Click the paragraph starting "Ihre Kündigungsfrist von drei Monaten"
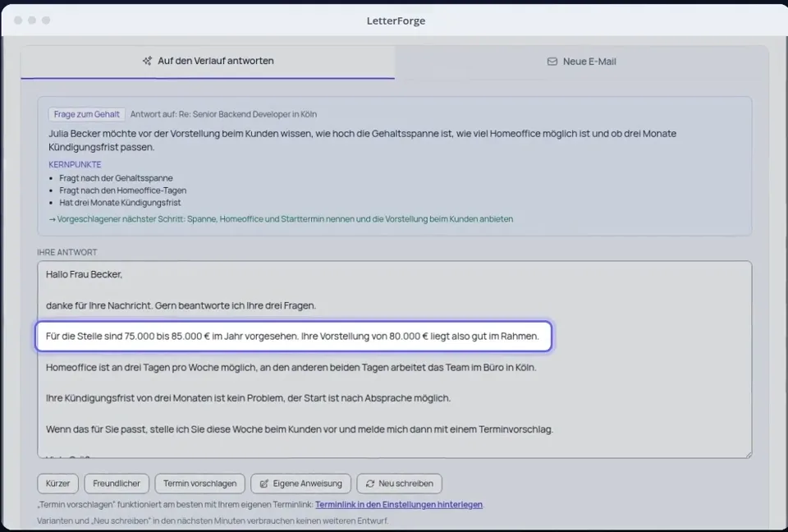The width and height of the screenshot is (788, 532). (248, 398)
